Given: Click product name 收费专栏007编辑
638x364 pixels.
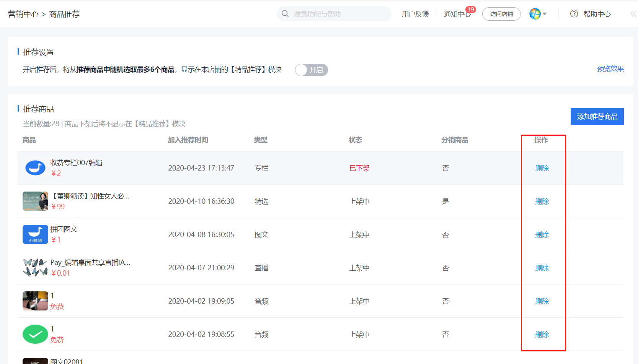Looking at the screenshot, I should [x=77, y=162].
